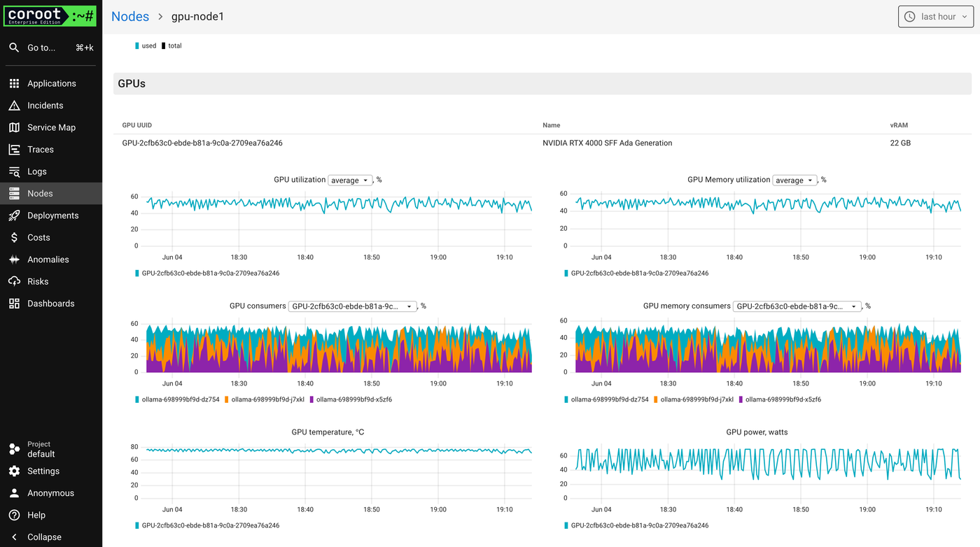Navigate back via the Nodes breadcrumb link
The width and height of the screenshot is (980, 547).
[x=130, y=15]
